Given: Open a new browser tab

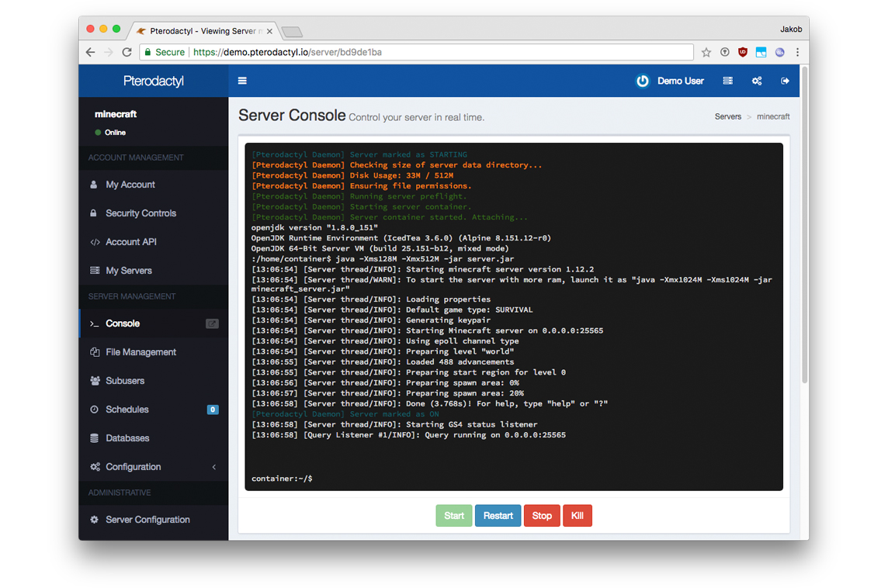Looking at the screenshot, I should tap(292, 32).
